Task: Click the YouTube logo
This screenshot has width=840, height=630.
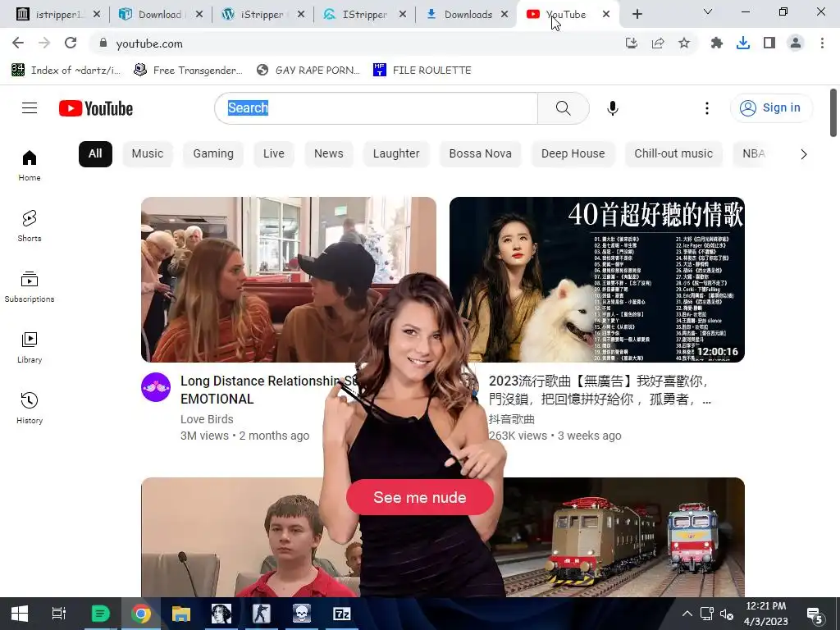Action: (x=96, y=109)
